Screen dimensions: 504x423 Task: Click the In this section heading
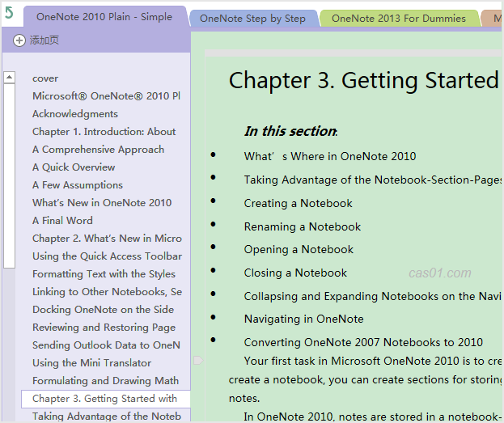pyautogui.click(x=290, y=131)
